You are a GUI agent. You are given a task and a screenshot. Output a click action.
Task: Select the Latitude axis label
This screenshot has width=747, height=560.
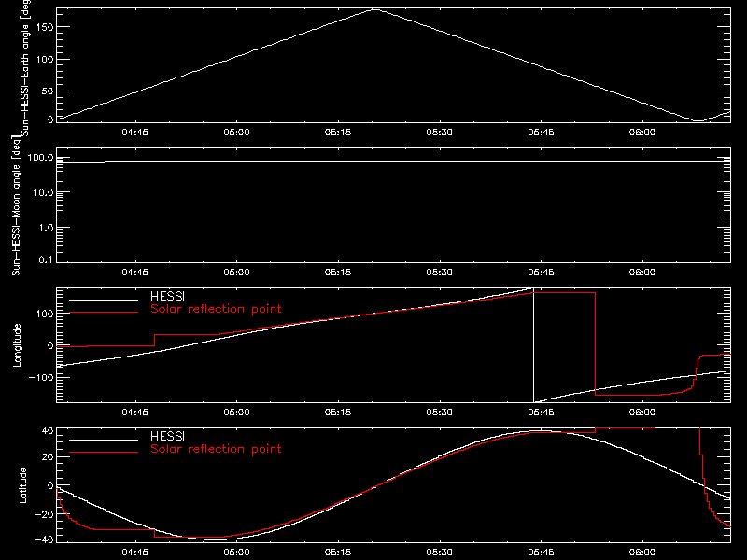click(22, 485)
